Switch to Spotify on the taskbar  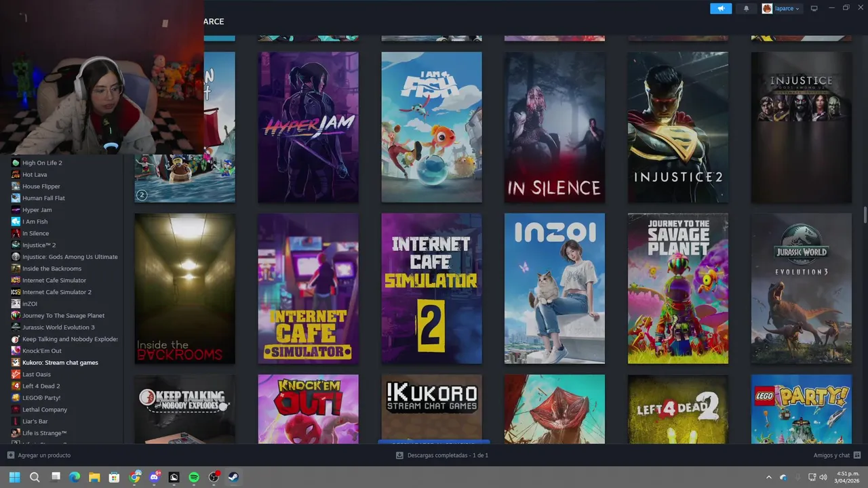(193, 477)
